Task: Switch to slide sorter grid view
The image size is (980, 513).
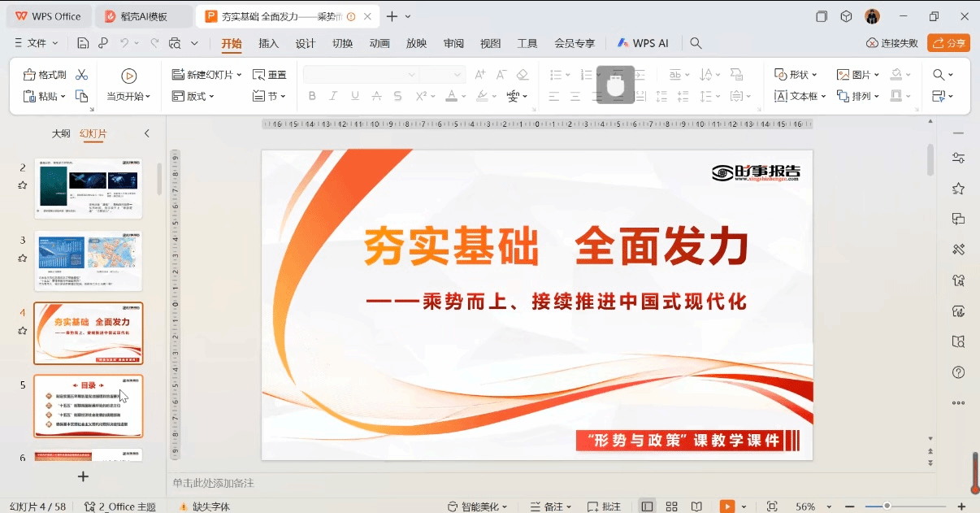Action: coord(671,506)
